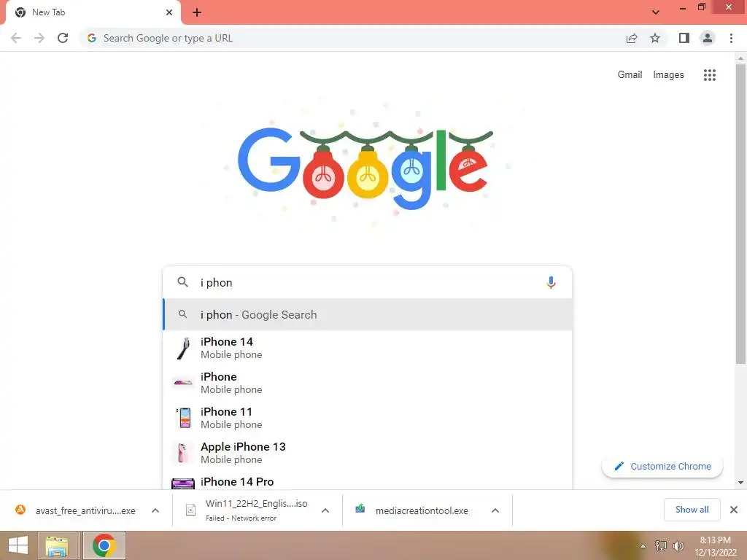Open Chrome three-dot menu

[x=731, y=38]
